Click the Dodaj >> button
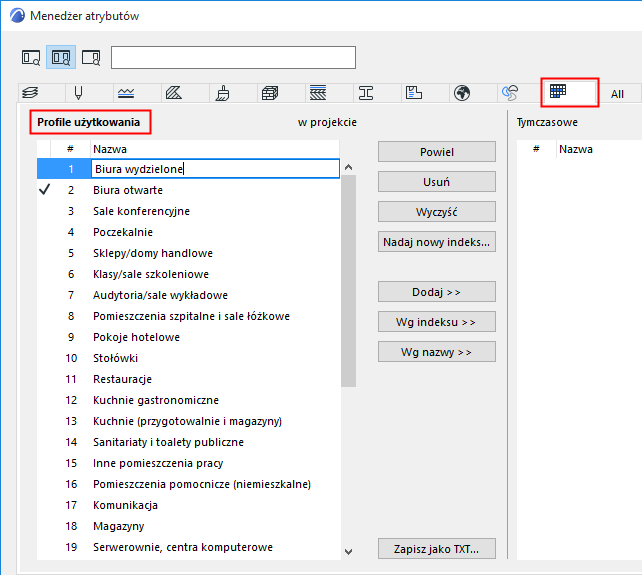This screenshot has height=575, width=642. [x=437, y=292]
